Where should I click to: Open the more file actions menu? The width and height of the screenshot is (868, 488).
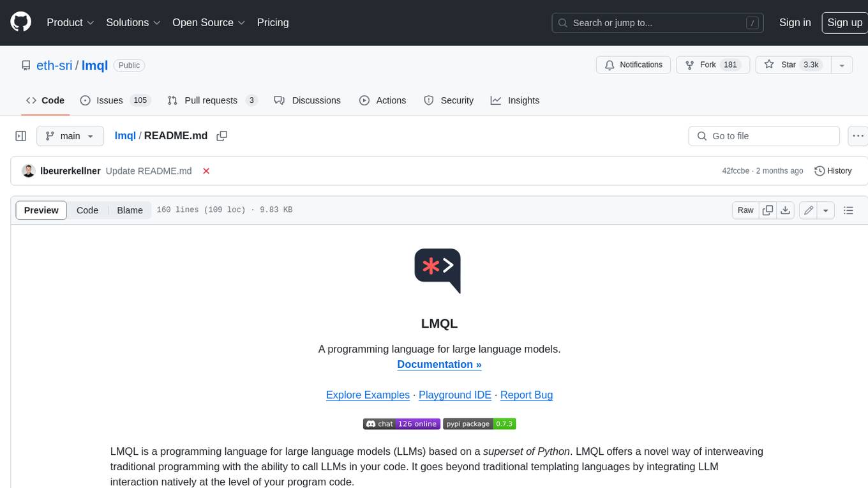[858, 136]
